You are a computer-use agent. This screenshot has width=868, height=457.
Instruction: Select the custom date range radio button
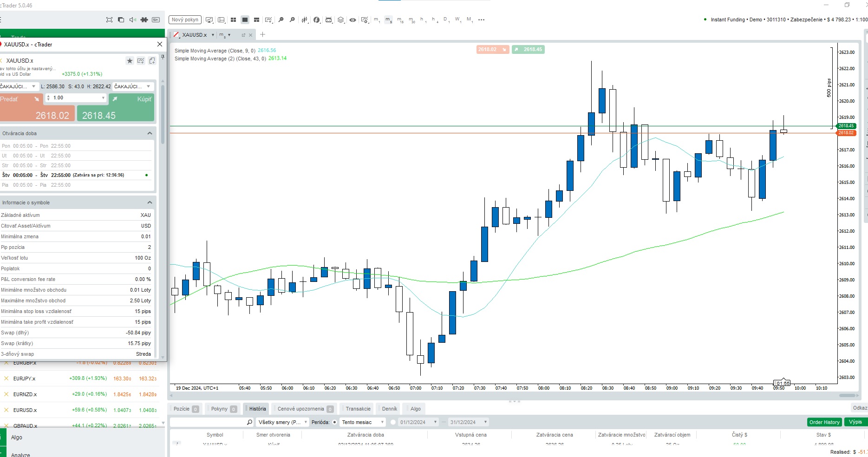point(393,422)
